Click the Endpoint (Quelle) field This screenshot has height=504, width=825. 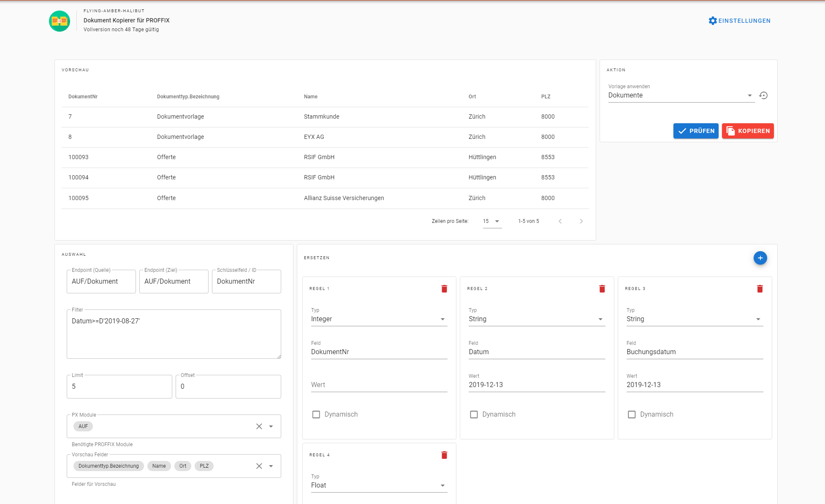(101, 282)
